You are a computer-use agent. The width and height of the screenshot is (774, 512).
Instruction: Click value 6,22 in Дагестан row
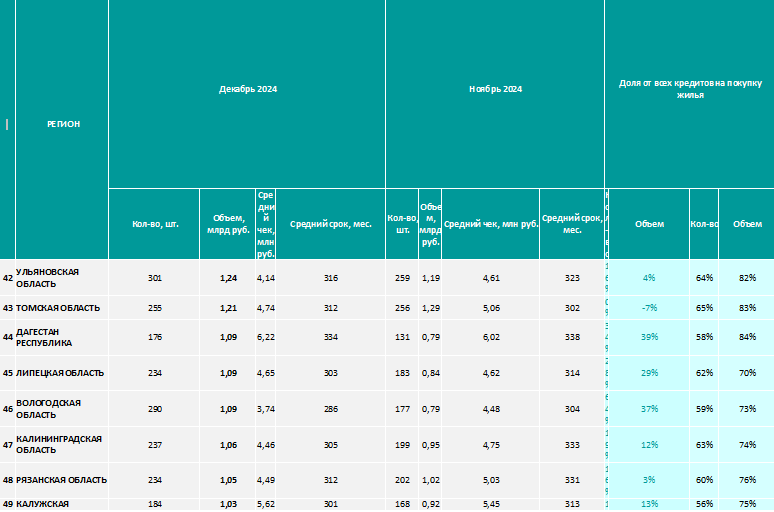(266, 337)
